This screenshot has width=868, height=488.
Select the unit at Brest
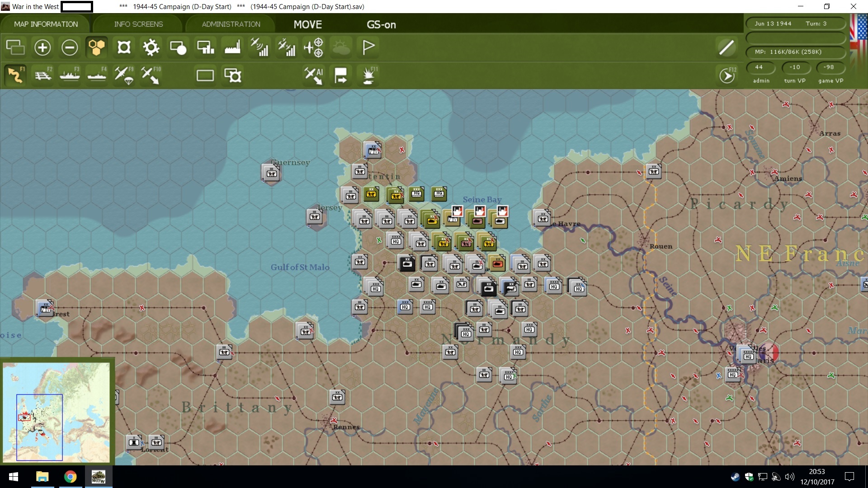pyautogui.click(x=45, y=309)
